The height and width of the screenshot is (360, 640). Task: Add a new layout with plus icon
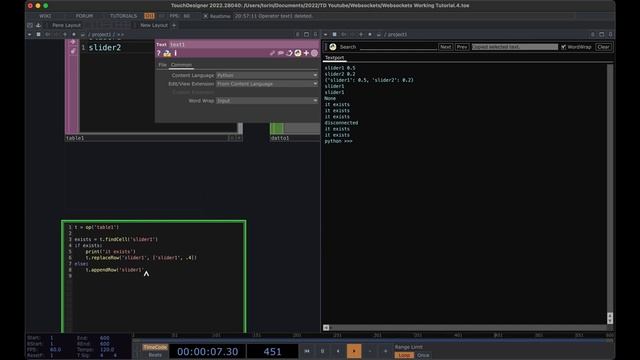(x=174, y=25)
